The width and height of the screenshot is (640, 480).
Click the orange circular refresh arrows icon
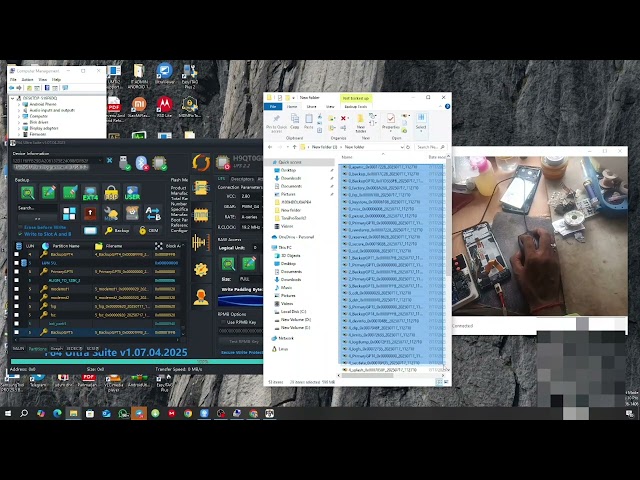[x=201, y=162]
